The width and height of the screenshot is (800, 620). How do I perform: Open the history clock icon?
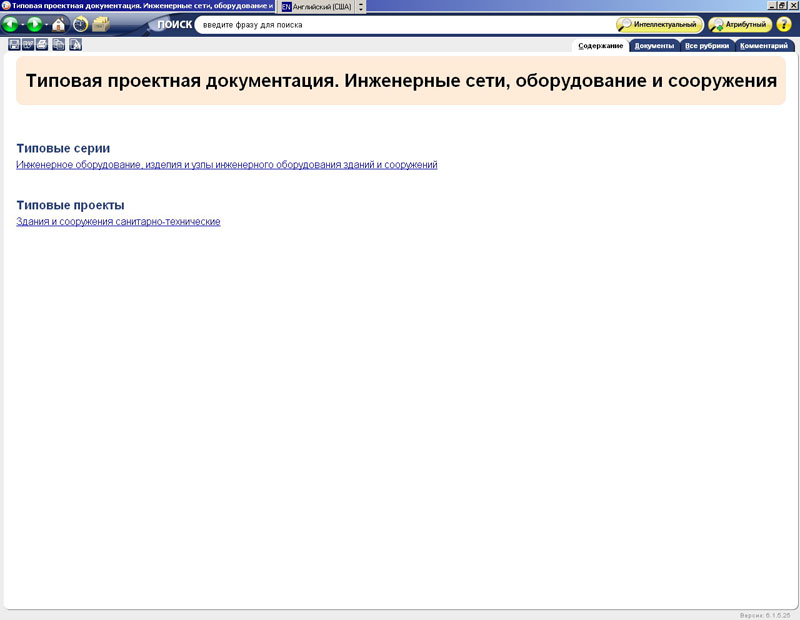pyautogui.click(x=81, y=24)
